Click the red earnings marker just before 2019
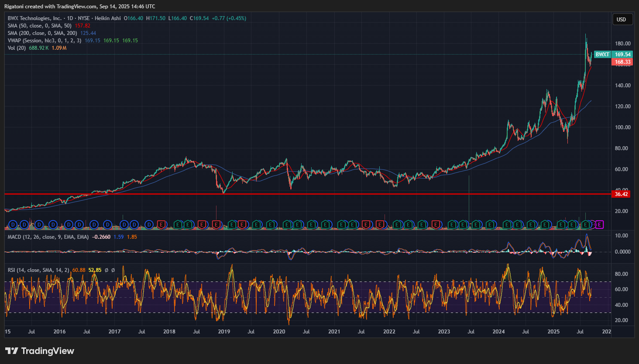Image resolution: width=639 pixels, height=364 pixels. pyautogui.click(x=216, y=224)
